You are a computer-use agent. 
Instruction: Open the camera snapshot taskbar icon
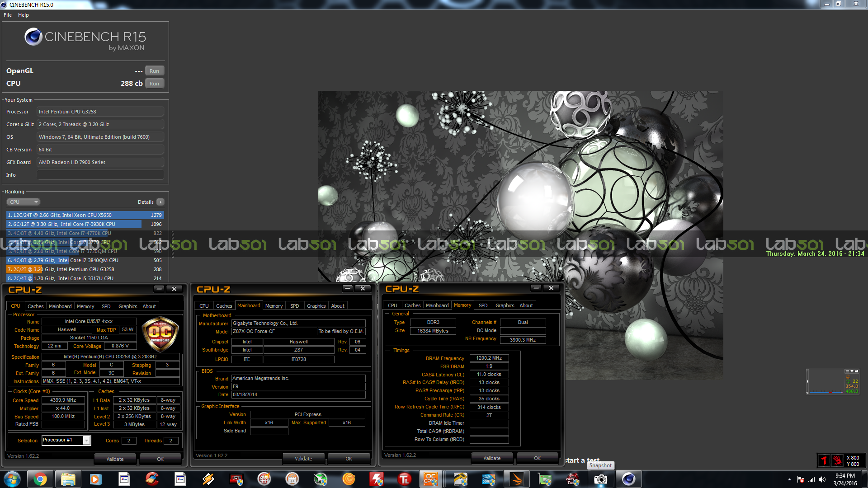600,479
